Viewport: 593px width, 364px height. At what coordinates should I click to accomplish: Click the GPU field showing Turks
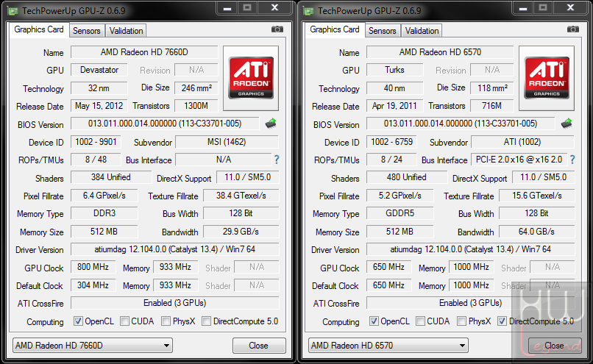coord(395,70)
